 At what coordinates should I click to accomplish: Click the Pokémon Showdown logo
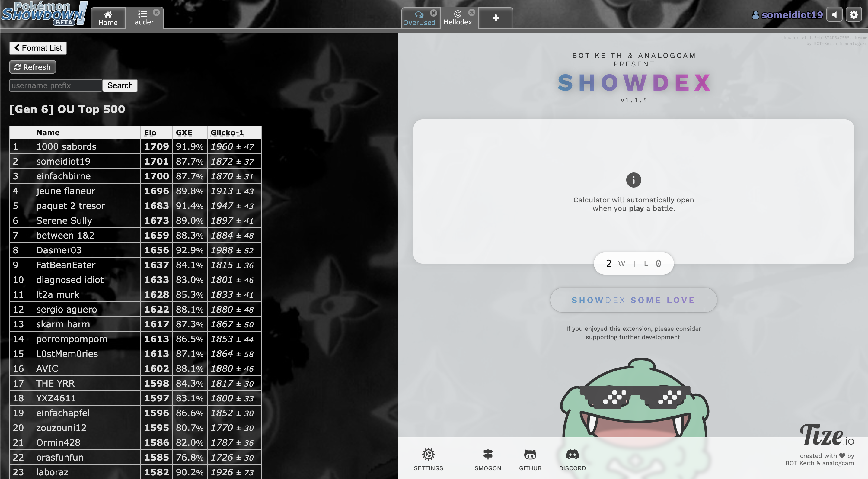[44, 14]
